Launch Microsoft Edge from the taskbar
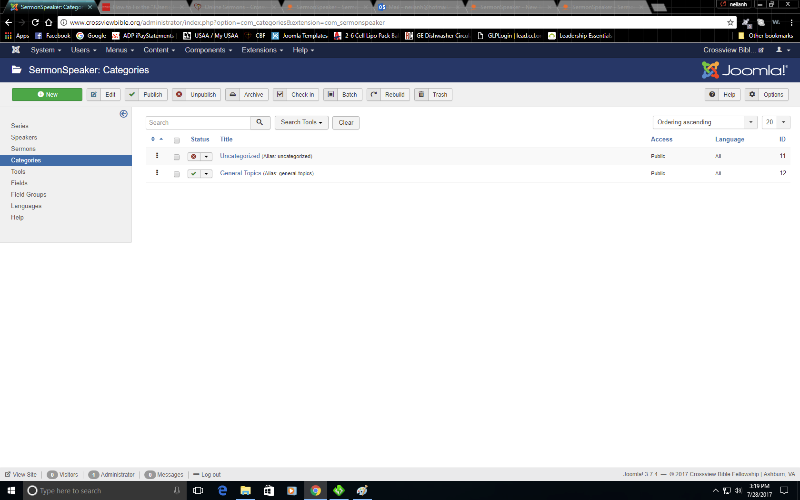 222,490
